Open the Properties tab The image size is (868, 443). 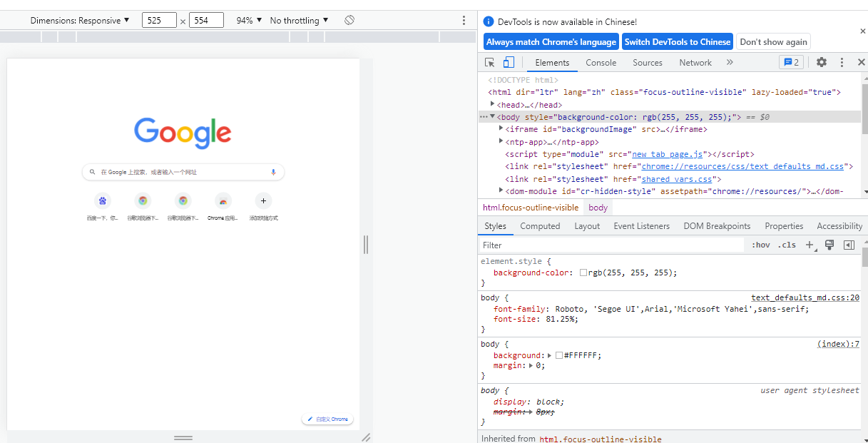coord(784,226)
